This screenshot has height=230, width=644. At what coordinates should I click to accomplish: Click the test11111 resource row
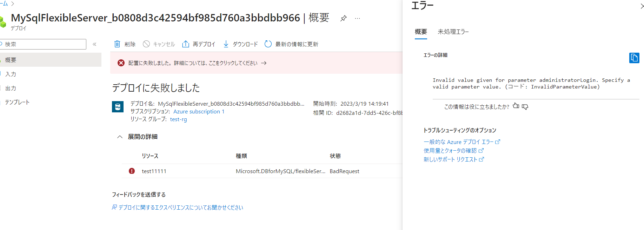coord(262,171)
